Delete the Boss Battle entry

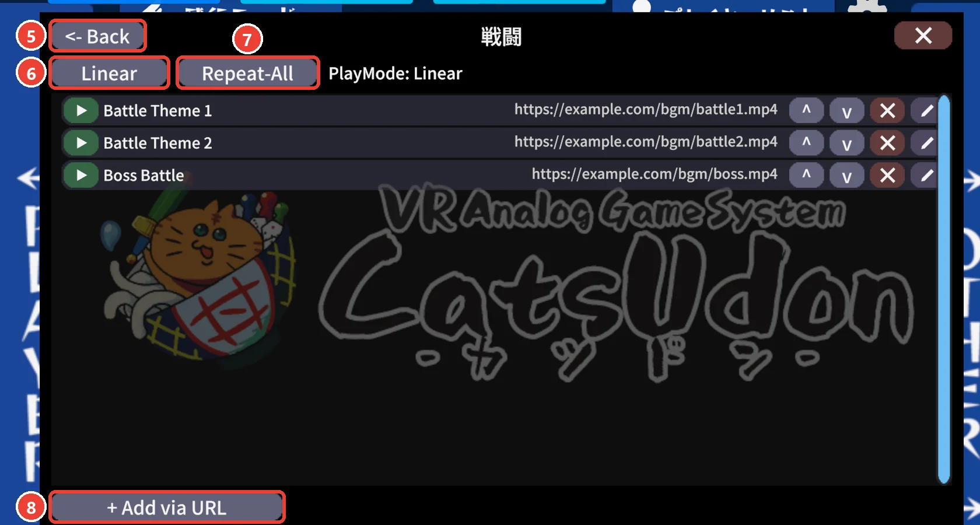[x=887, y=176]
